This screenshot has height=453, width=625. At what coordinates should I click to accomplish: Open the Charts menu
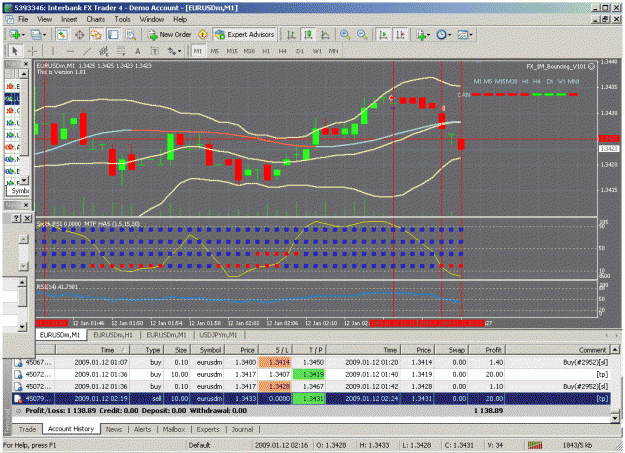click(96, 19)
